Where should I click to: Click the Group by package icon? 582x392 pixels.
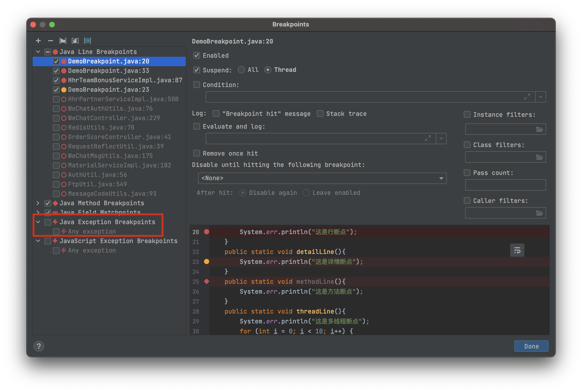pyautogui.click(x=63, y=40)
